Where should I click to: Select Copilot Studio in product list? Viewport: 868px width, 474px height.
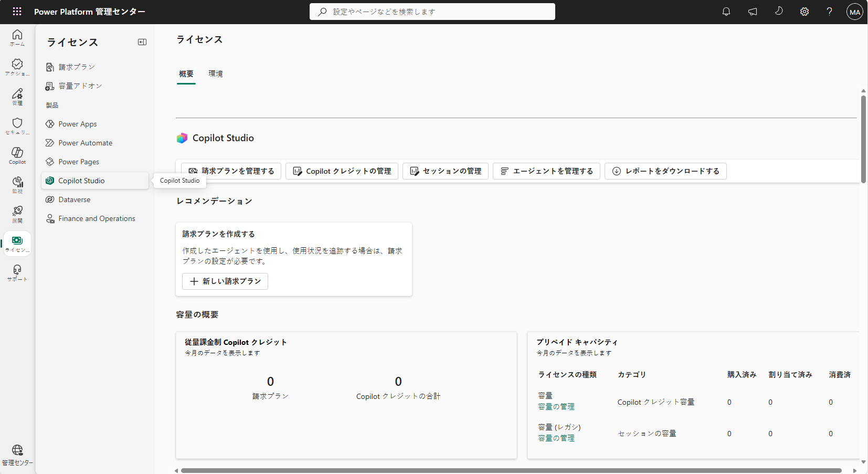(x=95, y=181)
